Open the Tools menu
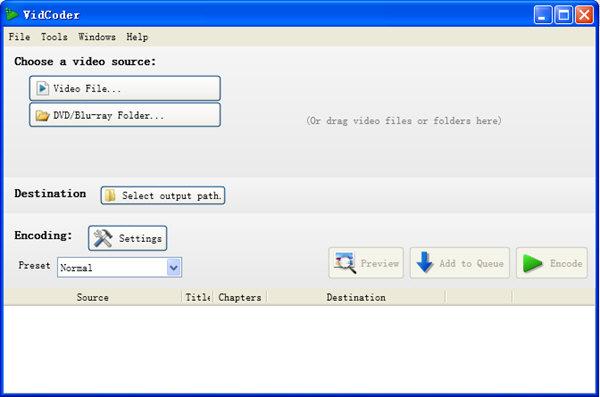The image size is (600, 397). [x=54, y=37]
